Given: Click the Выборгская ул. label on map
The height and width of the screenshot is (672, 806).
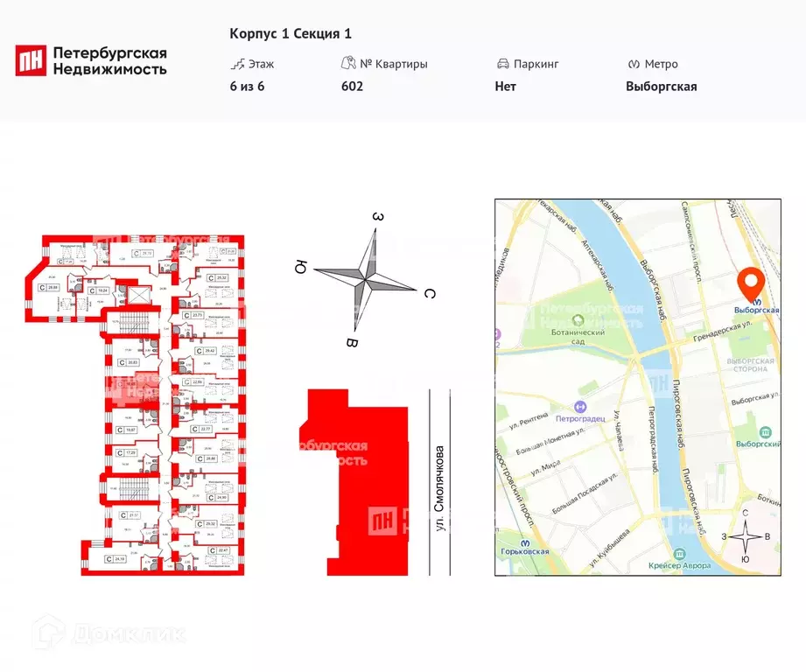Looking at the screenshot, I should point(755,398).
